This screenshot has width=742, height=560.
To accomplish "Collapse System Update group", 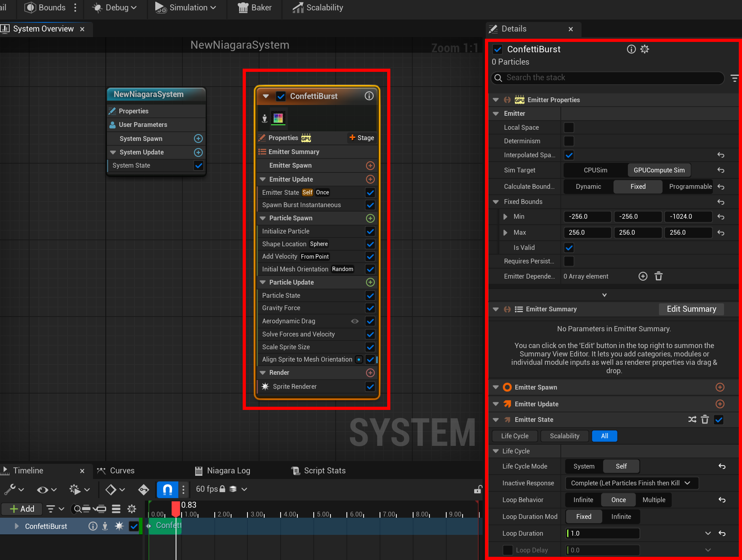I will coord(113,152).
